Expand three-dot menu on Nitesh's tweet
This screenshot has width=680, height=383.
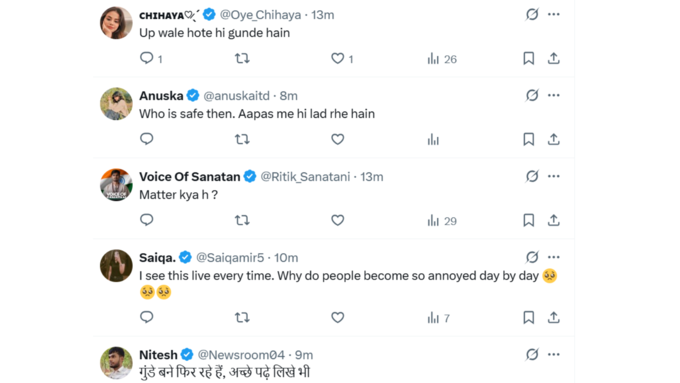[x=553, y=354]
